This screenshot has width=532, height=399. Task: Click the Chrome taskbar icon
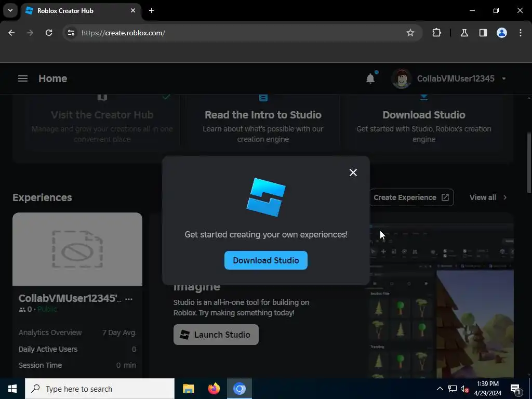tap(240, 389)
